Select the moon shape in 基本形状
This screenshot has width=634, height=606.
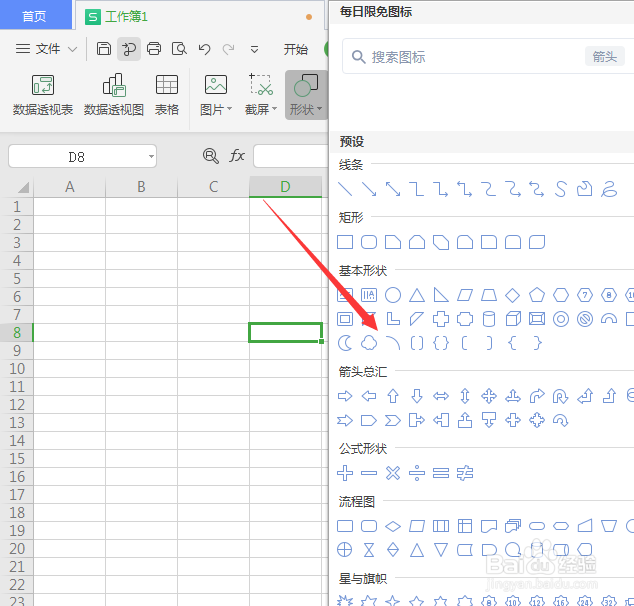click(x=345, y=343)
